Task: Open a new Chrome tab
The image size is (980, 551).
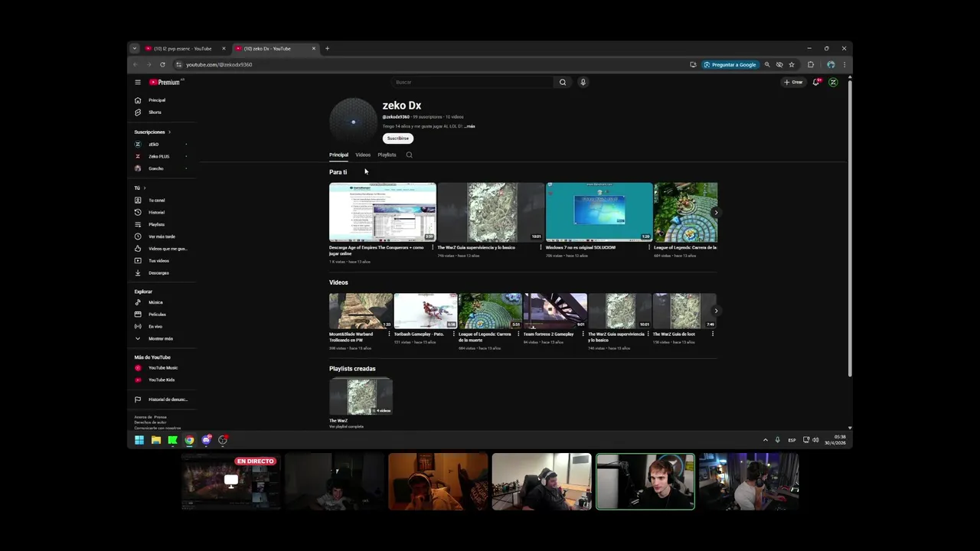Action: click(x=327, y=48)
